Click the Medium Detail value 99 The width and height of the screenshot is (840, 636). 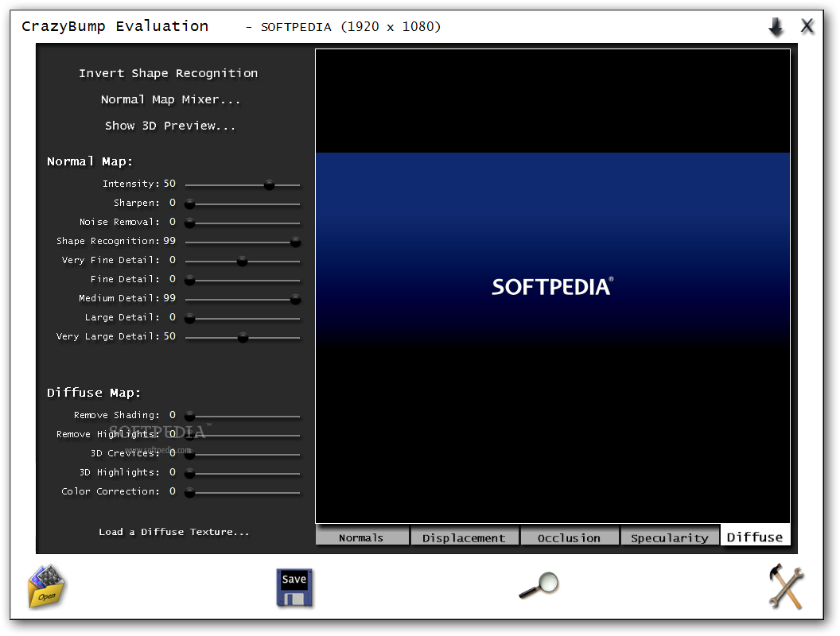coord(169,298)
